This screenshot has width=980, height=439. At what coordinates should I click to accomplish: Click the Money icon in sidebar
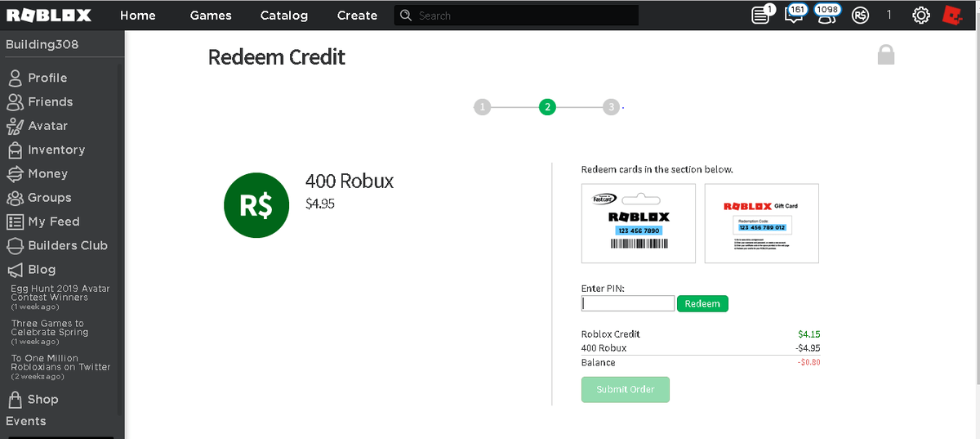(x=15, y=173)
